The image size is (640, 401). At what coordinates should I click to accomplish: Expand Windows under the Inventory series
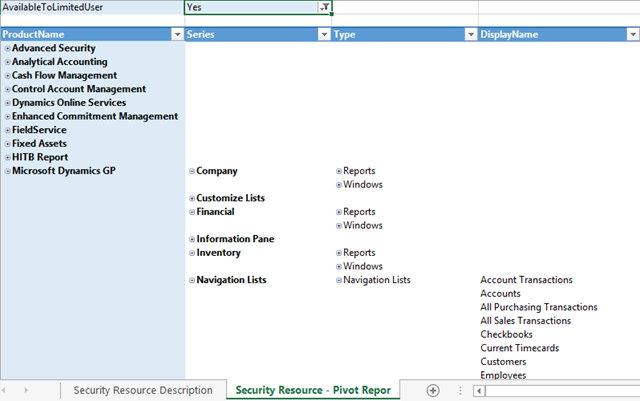[339, 266]
